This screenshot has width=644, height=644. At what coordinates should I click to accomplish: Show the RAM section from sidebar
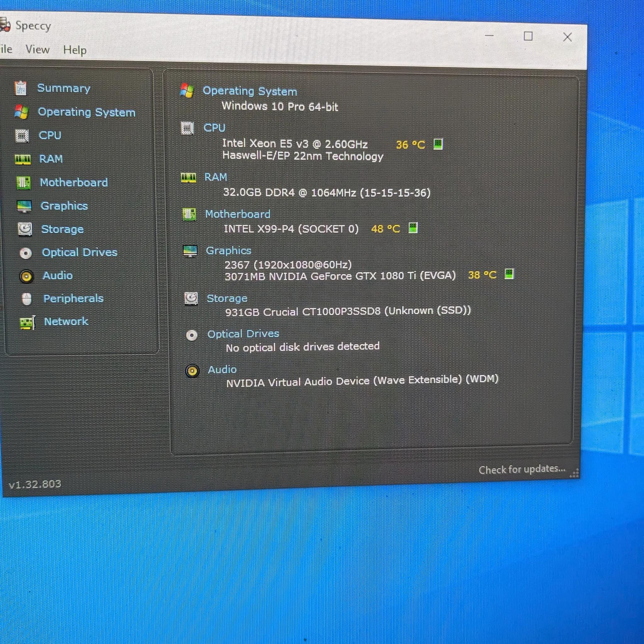(x=51, y=159)
